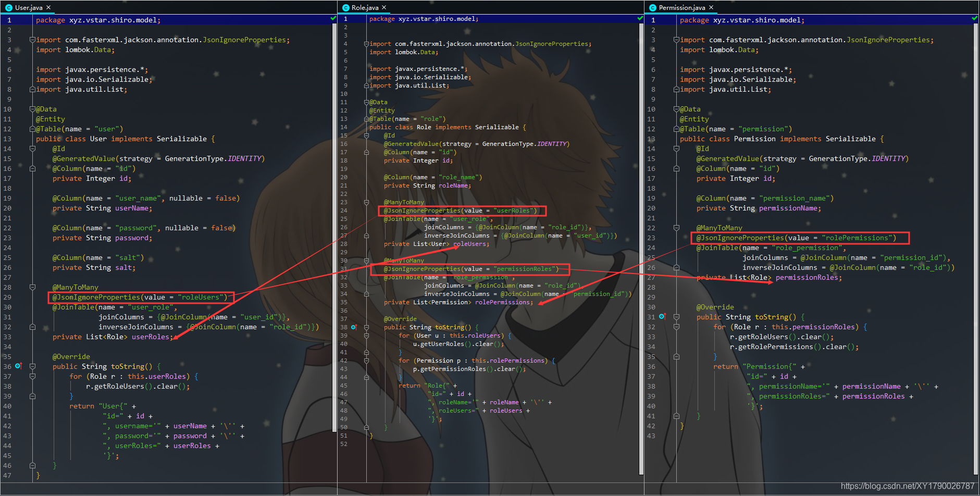Fold the @ManyToMany block at User.java line 28

click(32, 287)
